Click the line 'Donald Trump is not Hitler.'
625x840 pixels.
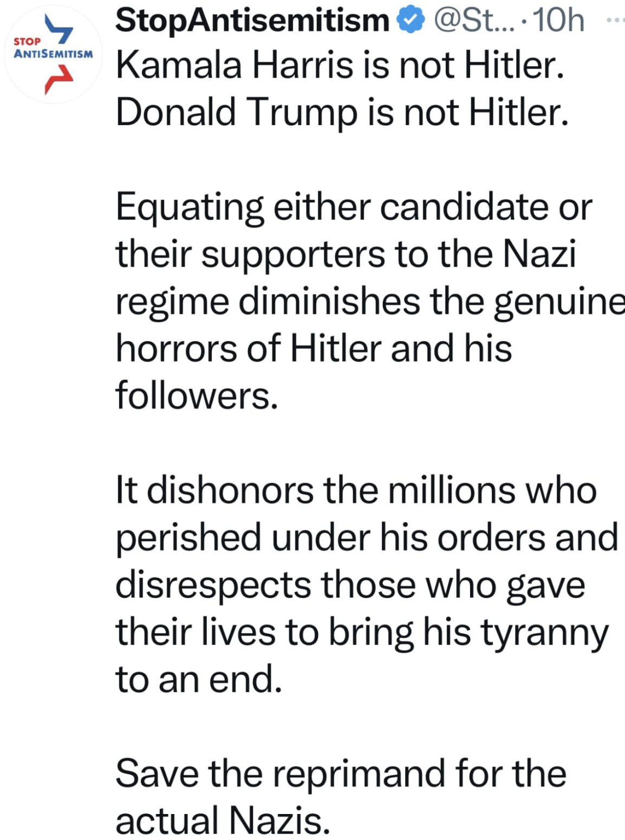pos(342,113)
